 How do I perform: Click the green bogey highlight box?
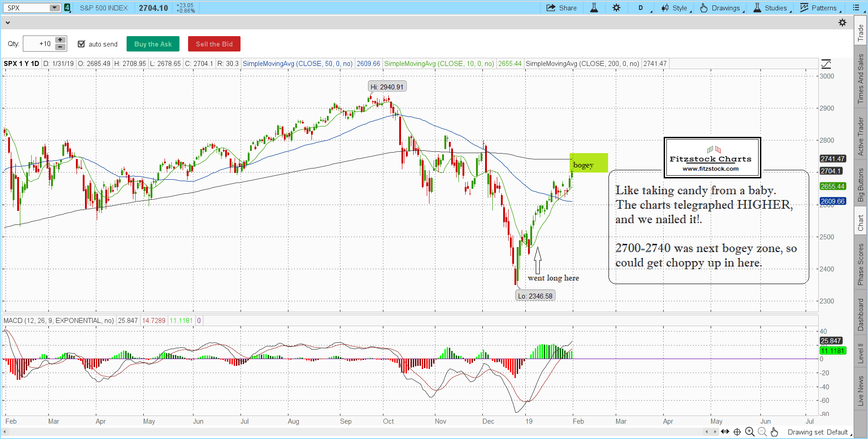[589, 163]
